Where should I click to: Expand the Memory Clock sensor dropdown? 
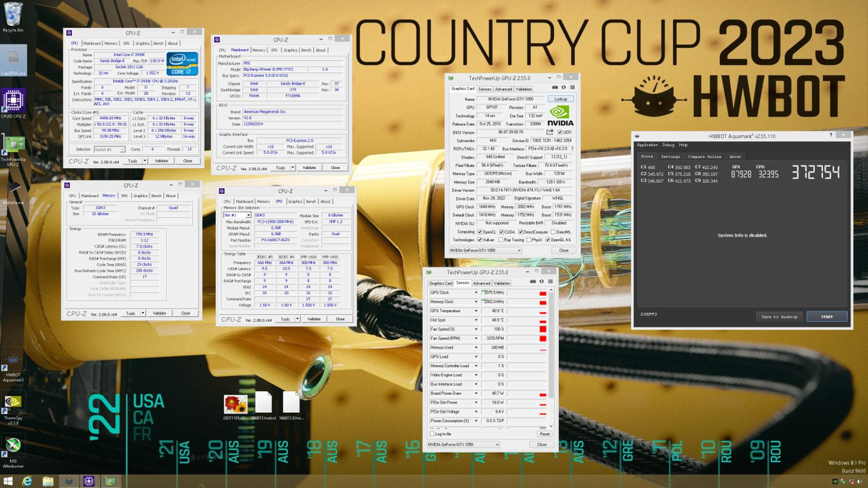[x=476, y=302]
